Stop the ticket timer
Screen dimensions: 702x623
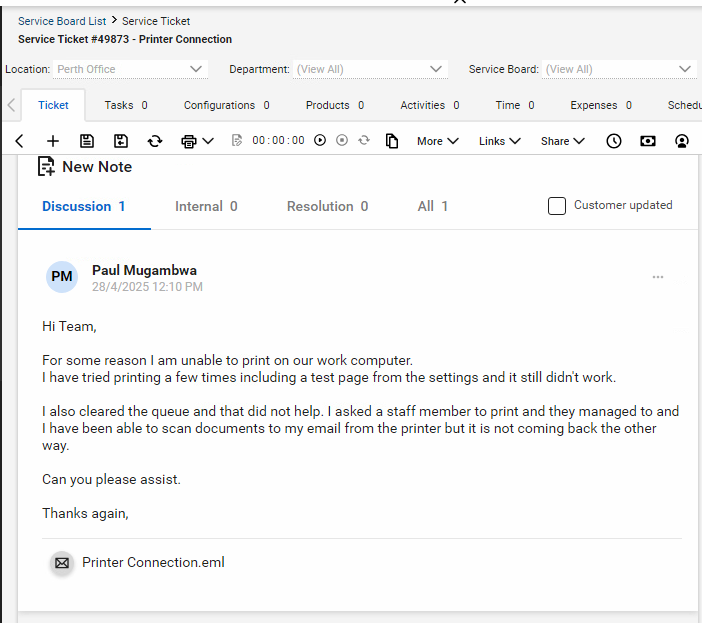click(x=342, y=141)
